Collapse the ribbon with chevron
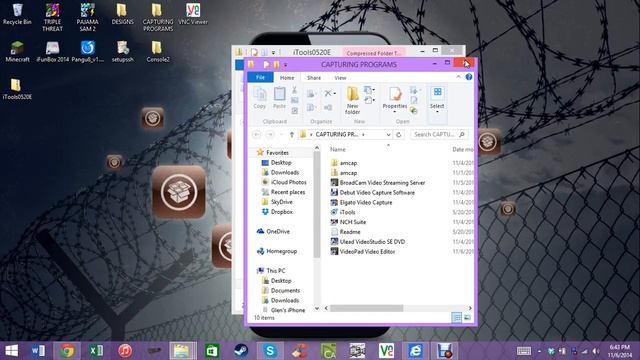Image resolution: width=640 pixels, height=360 pixels. [458, 77]
